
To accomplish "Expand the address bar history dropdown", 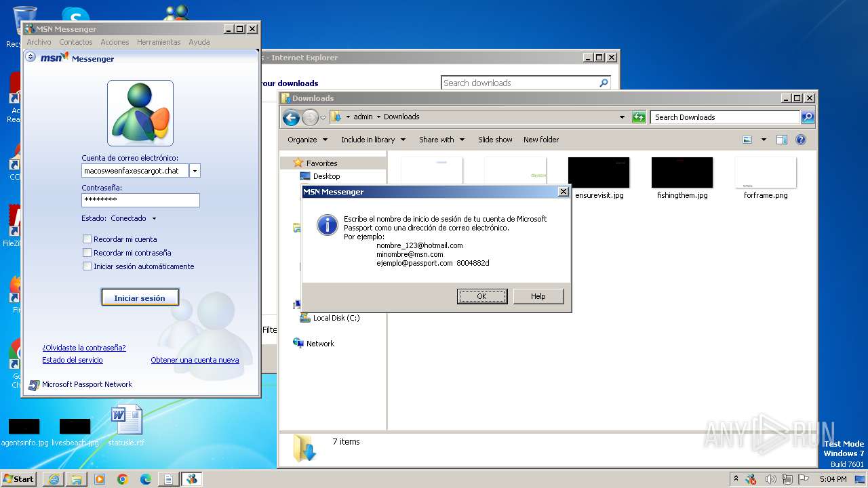I will (x=622, y=117).
